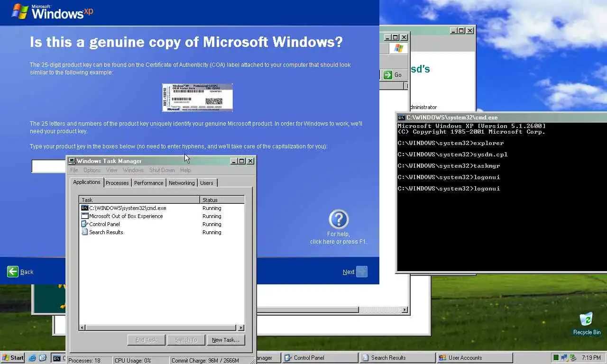
Task: Click the cmd taskbar button icon
Action: tap(57, 358)
